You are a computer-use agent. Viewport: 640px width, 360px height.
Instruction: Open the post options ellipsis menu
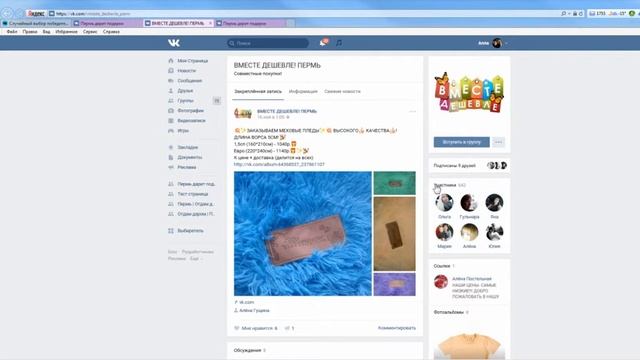click(412, 111)
